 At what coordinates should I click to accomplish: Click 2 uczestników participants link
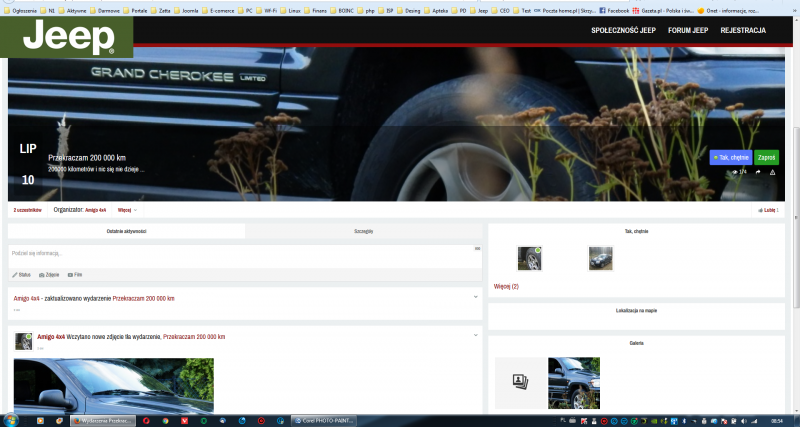pos(28,210)
